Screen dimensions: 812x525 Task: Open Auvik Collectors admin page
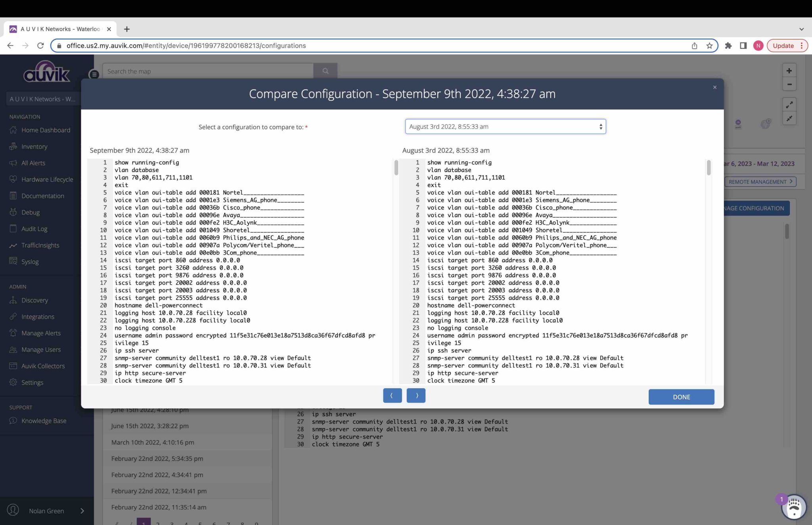tap(43, 366)
